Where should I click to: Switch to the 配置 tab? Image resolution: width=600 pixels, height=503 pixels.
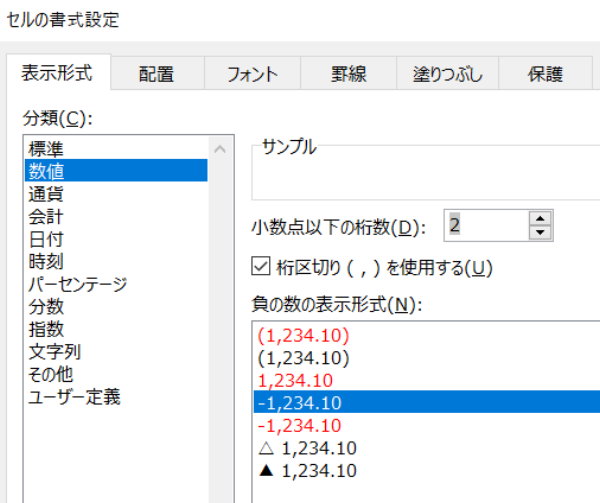pyautogui.click(x=156, y=74)
